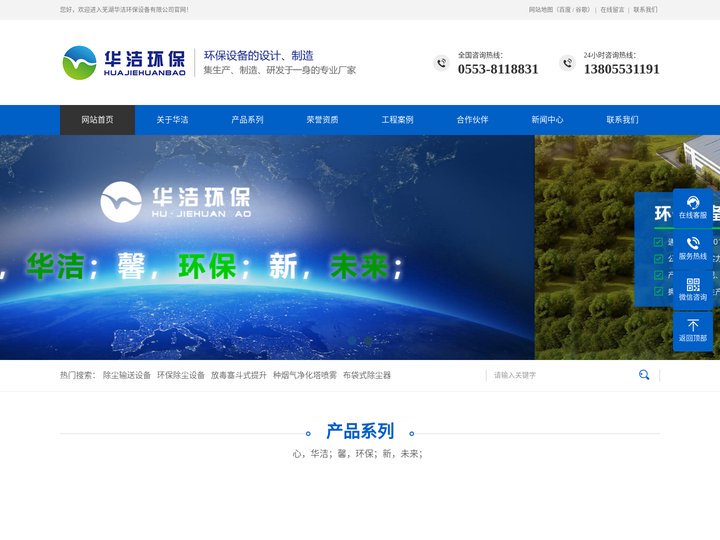The image size is (720, 540).
Task: Focus the 请输入关键字 search field
Action: (x=562, y=375)
